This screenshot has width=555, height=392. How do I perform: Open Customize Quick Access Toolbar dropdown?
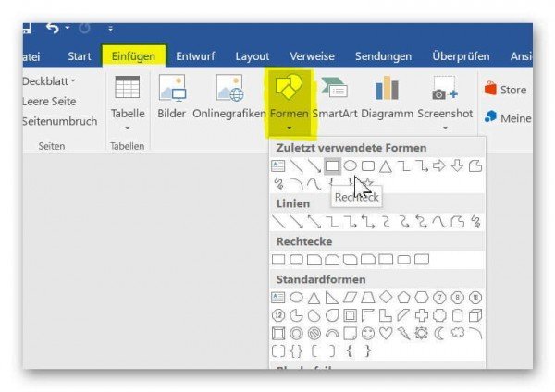coord(110,29)
